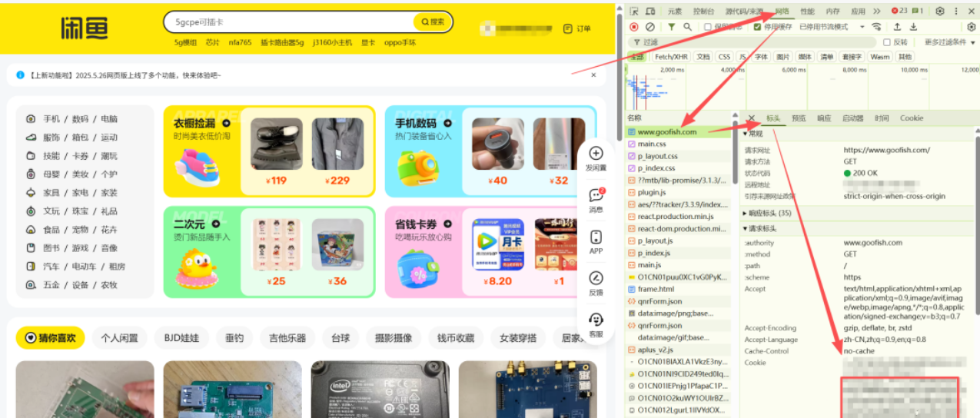Select www.goofish.com request row
Screen dimensions: 980x418
pyautogui.click(x=678, y=132)
